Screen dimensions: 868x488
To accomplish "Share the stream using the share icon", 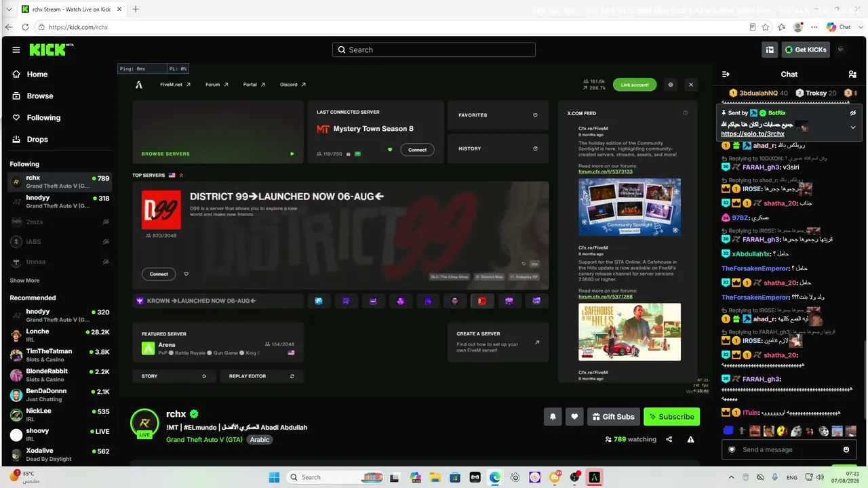I will [669, 439].
